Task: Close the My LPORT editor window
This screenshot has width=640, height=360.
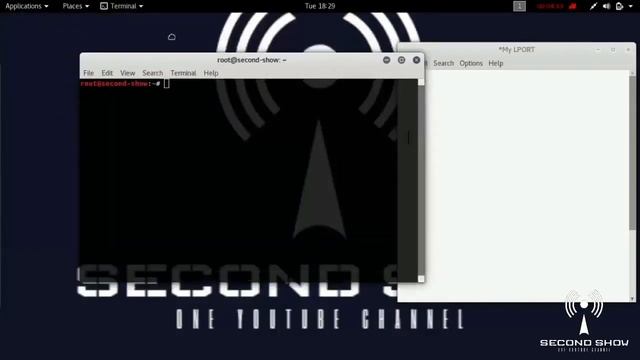Action: pos(628,50)
